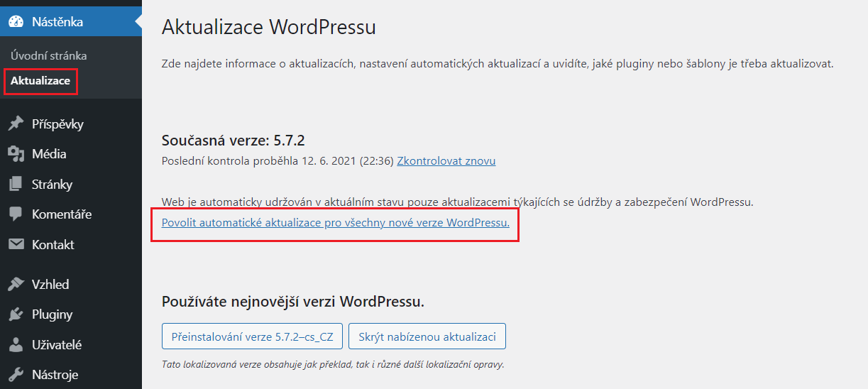Open the Vzhled menu label
Viewport: 868px width, 389px height.
point(50,285)
